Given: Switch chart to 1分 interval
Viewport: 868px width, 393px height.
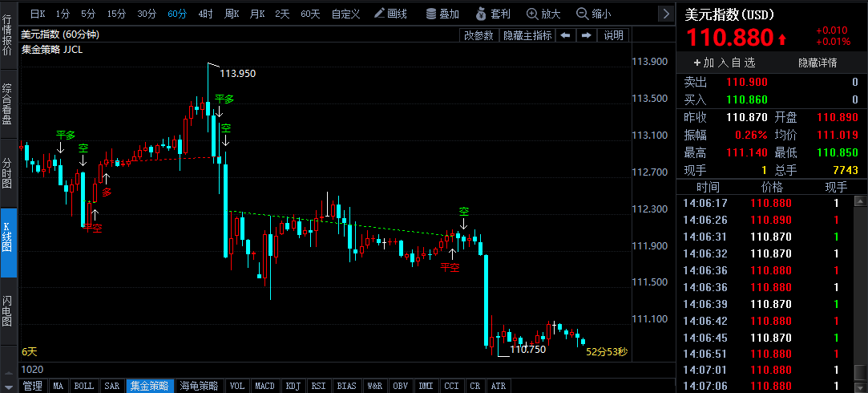Looking at the screenshot, I should tap(63, 14).
